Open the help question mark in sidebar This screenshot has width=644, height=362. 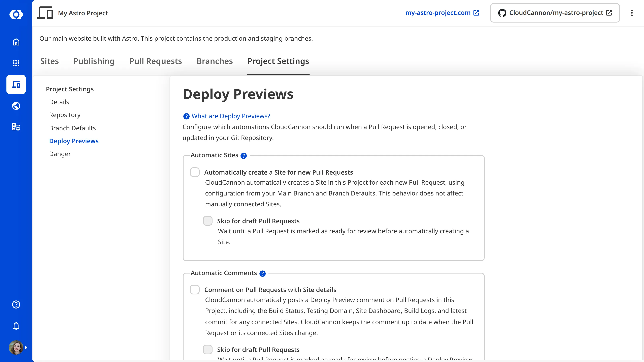16,304
